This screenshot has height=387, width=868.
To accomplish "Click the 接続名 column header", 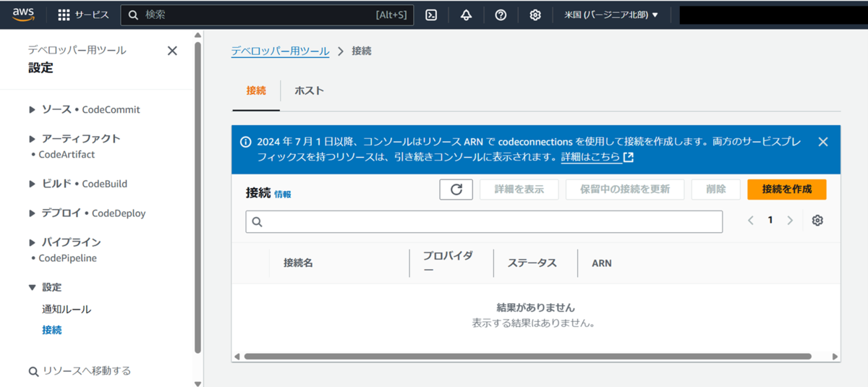I will 299,263.
